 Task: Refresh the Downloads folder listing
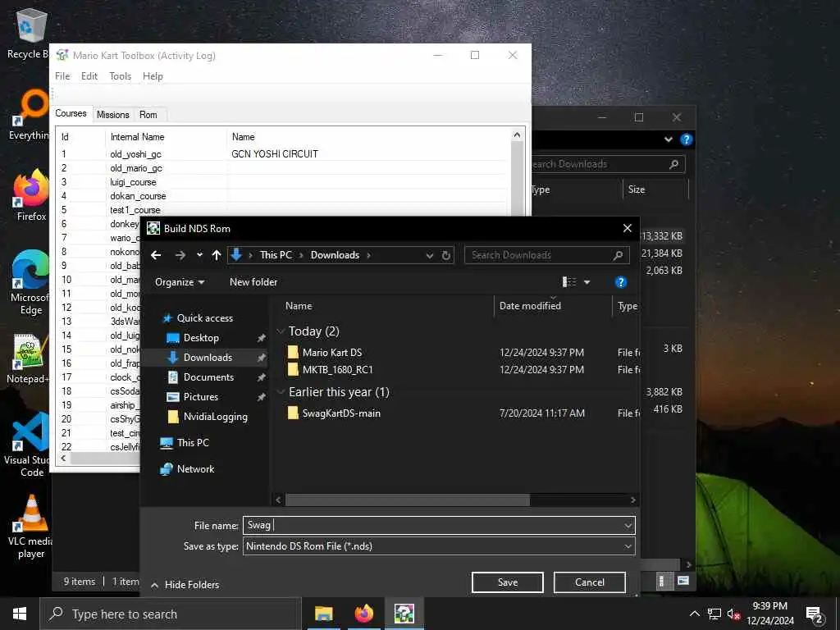click(445, 256)
